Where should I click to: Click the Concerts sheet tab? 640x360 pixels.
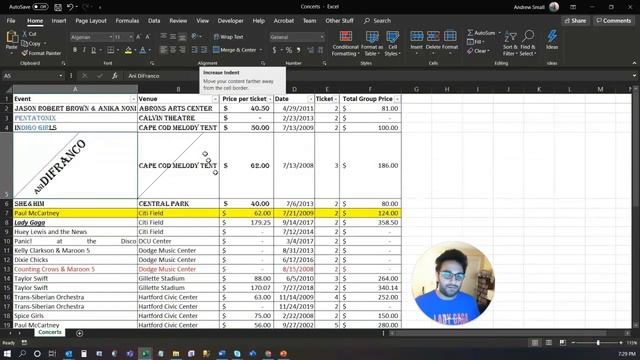[50, 333]
